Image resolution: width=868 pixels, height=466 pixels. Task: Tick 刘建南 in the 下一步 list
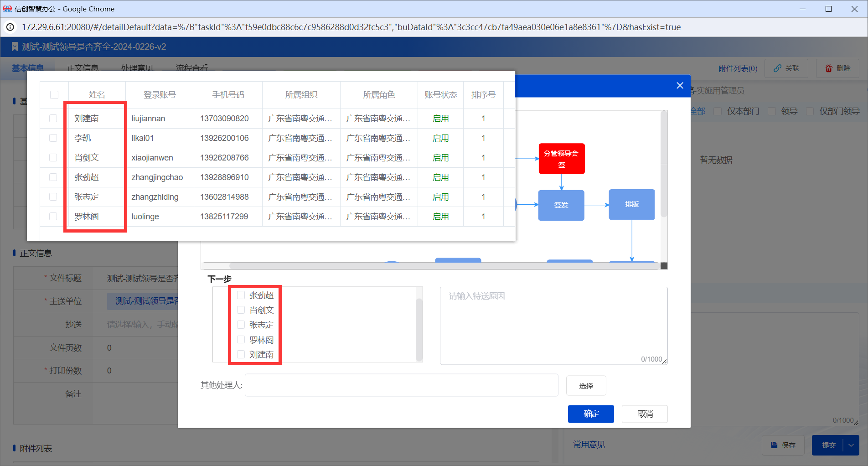point(241,354)
